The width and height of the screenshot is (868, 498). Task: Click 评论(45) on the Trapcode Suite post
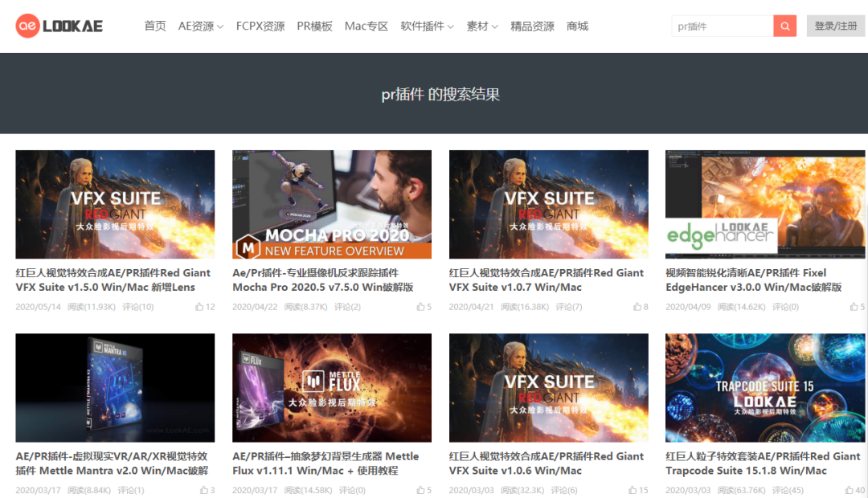[788, 490]
